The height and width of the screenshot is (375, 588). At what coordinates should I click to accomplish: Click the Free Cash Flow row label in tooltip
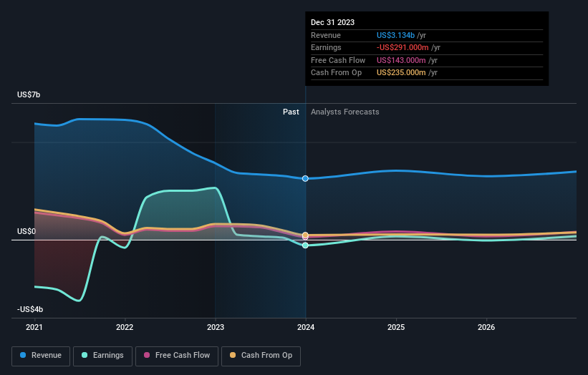[x=338, y=60]
